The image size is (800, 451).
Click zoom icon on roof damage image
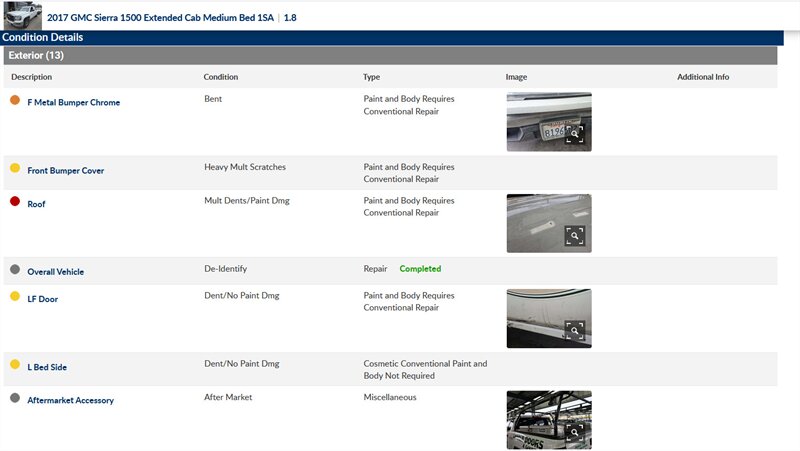575,236
